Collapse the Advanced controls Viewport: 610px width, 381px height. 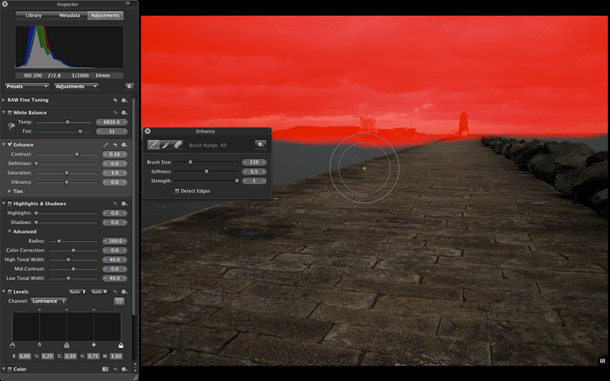point(9,232)
